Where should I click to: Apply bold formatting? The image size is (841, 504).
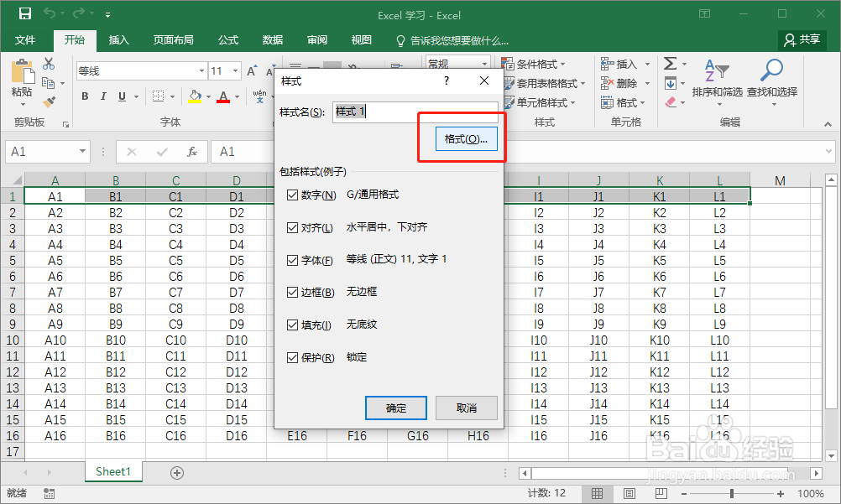85,96
